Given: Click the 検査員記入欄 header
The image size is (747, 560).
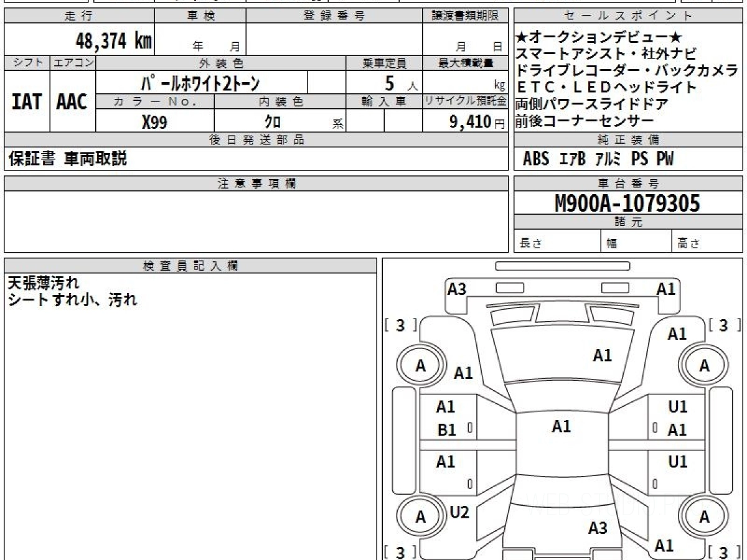Looking at the screenshot, I should 190,265.
